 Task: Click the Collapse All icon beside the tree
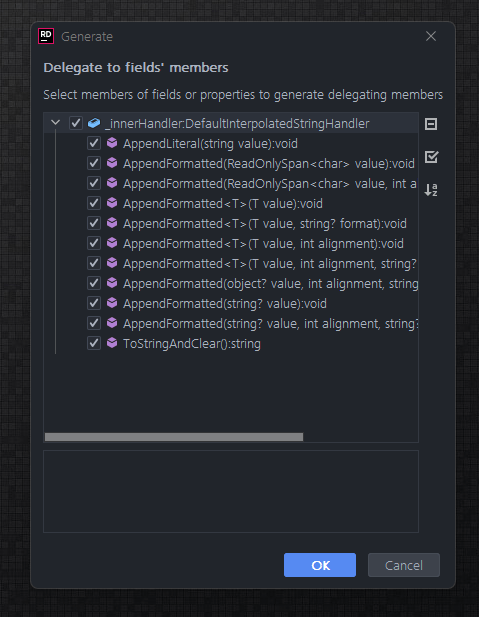pyautogui.click(x=431, y=124)
